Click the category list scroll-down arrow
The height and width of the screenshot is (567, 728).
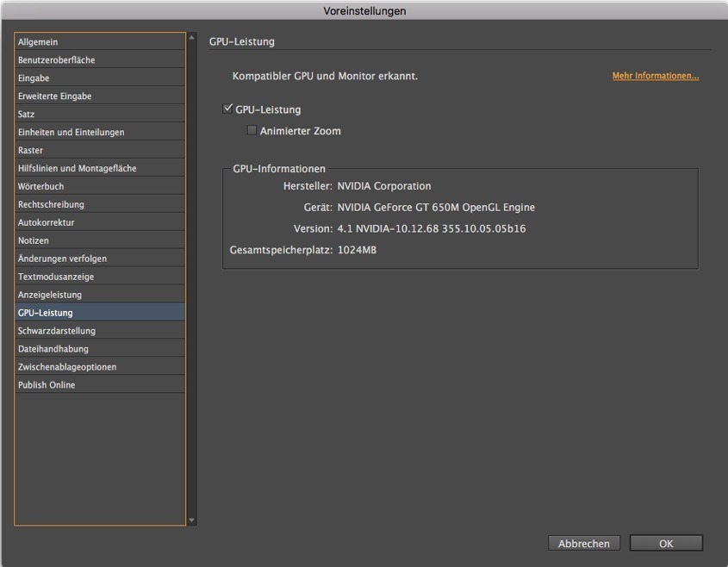[192, 520]
